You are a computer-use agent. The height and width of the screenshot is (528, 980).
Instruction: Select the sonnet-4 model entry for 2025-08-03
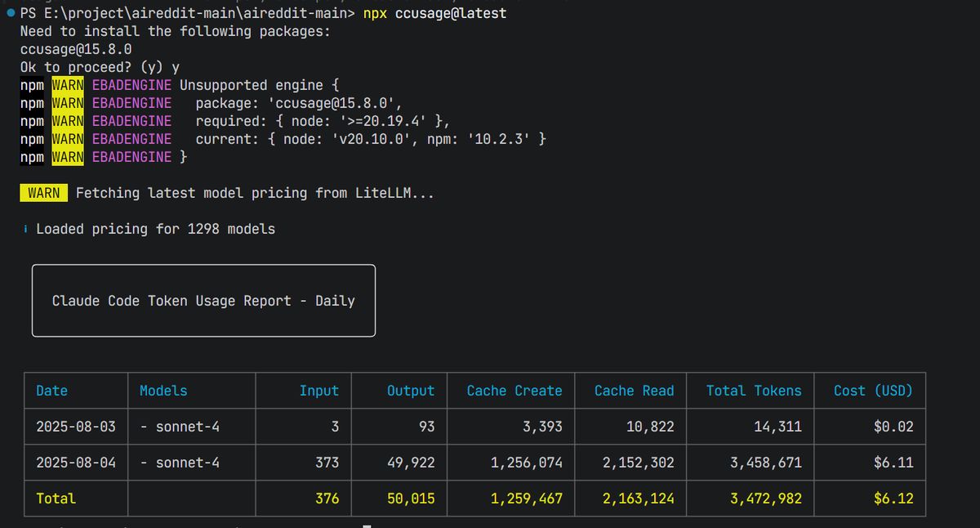(180, 426)
